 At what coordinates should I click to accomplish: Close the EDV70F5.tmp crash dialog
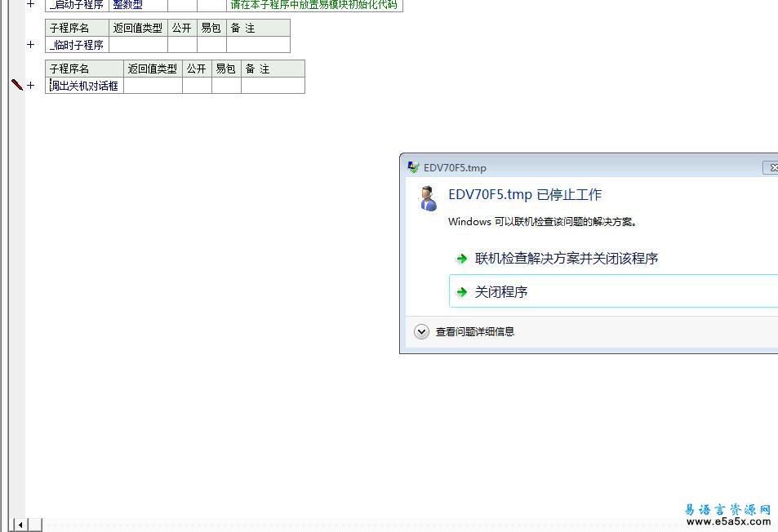coord(771,167)
